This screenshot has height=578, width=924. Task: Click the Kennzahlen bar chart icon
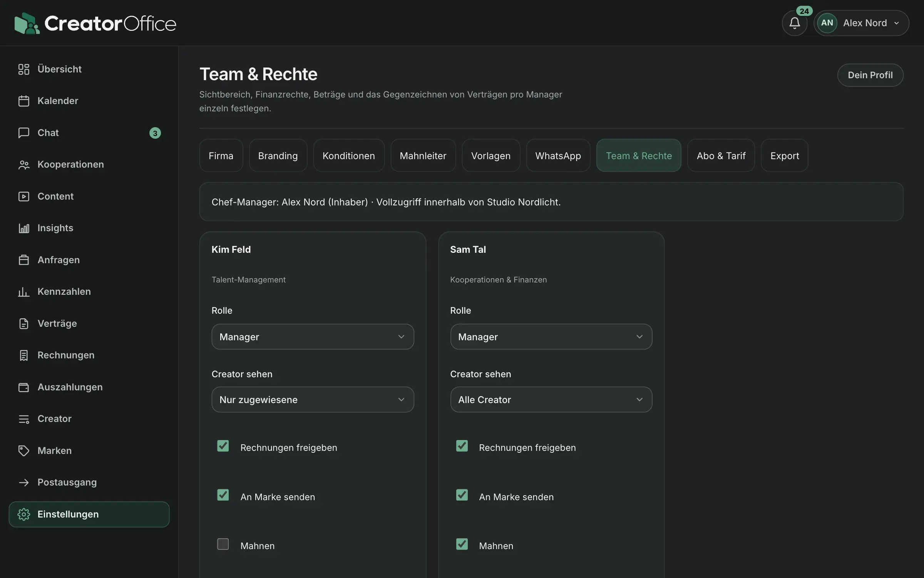tap(24, 292)
